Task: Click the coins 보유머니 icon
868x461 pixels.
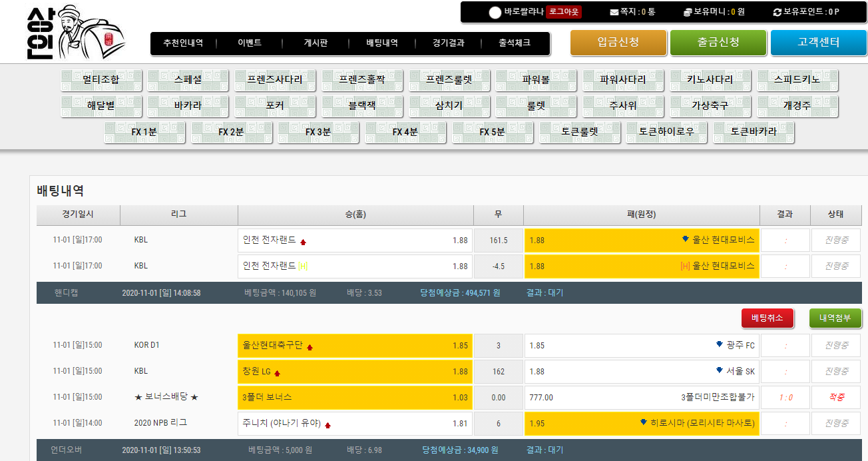Action: (x=688, y=12)
